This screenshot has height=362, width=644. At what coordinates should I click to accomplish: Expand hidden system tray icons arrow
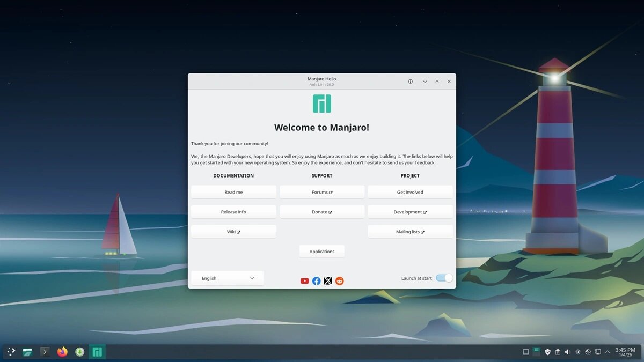tap(608, 352)
